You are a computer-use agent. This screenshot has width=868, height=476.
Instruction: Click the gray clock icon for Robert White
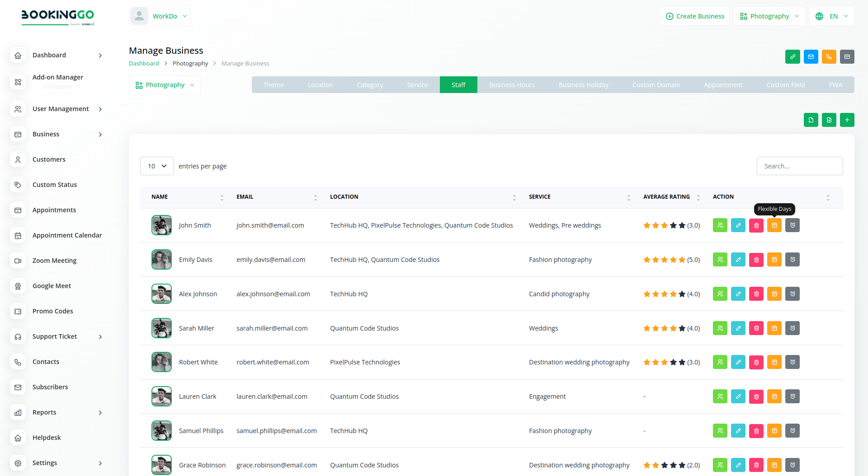pyautogui.click(x=792, y=362)
